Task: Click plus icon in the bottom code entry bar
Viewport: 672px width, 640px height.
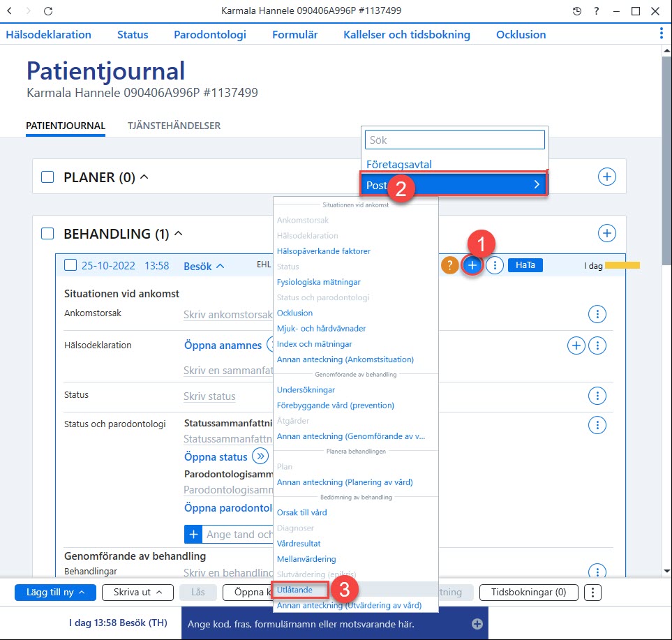Action: point(477,624)
